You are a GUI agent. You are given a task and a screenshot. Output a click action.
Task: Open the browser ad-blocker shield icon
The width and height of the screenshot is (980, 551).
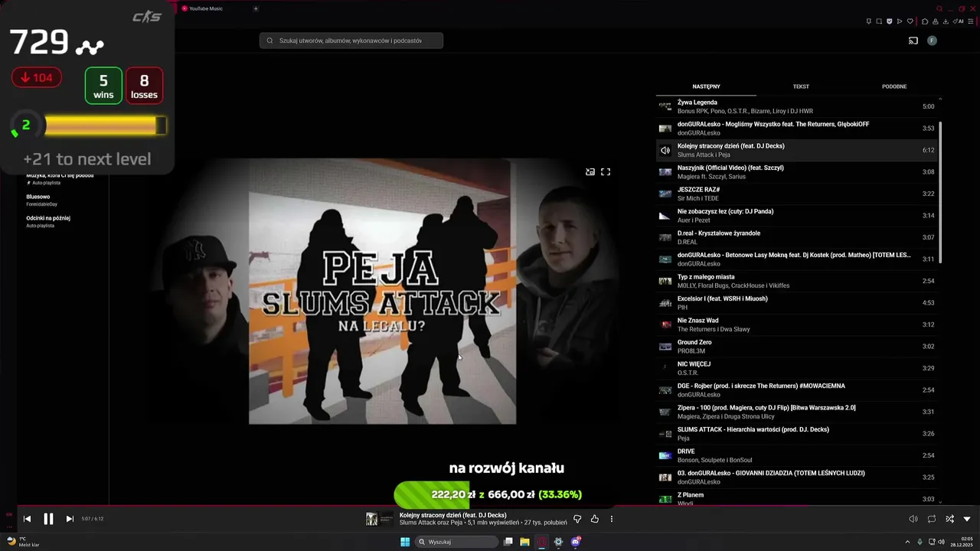tap(889, 21)
